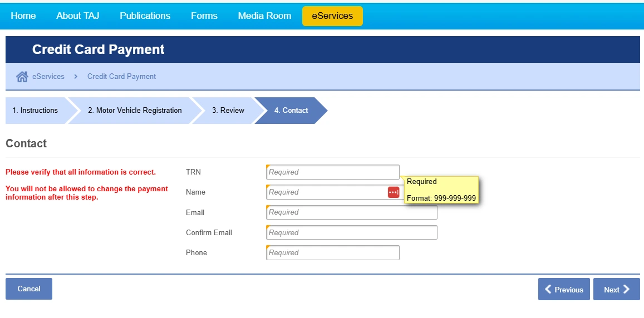Image resolution: width=644 pixels, height=318 pixels.
Task: Open the Media Room menu
Action: coord(264,16)
